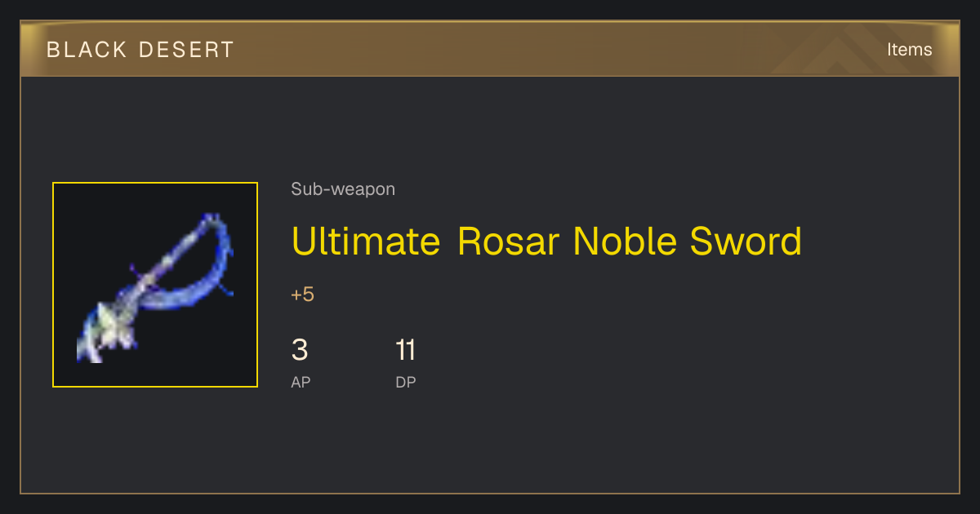
Task: Click the gold header banner bar
Action: [x=490, y=49]
